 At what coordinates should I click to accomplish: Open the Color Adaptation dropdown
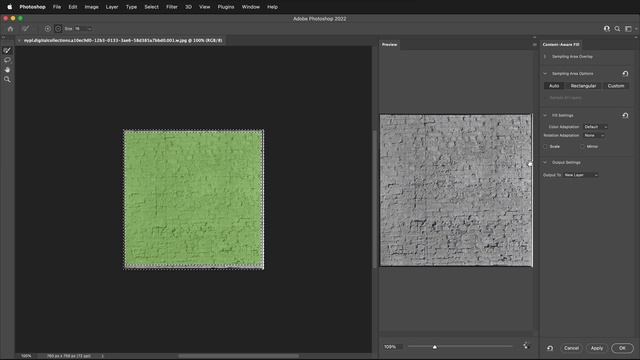tap(595, 127)
